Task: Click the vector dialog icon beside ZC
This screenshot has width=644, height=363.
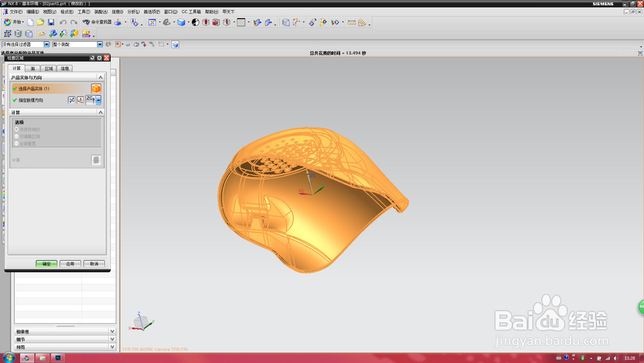Action: pyautogui.click(x=80, y=100)
